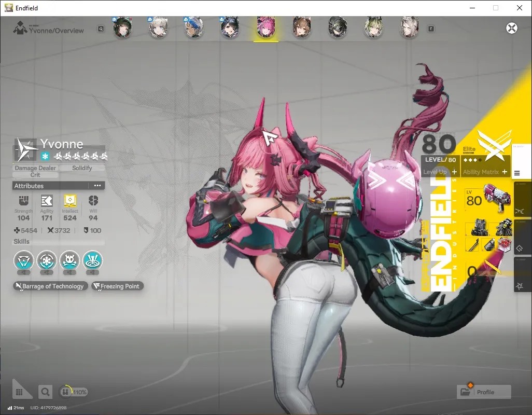532x415 pixels.
Task: Click the Yvonne/Overview breadcrumb title
Action: [x=57, y=31]
